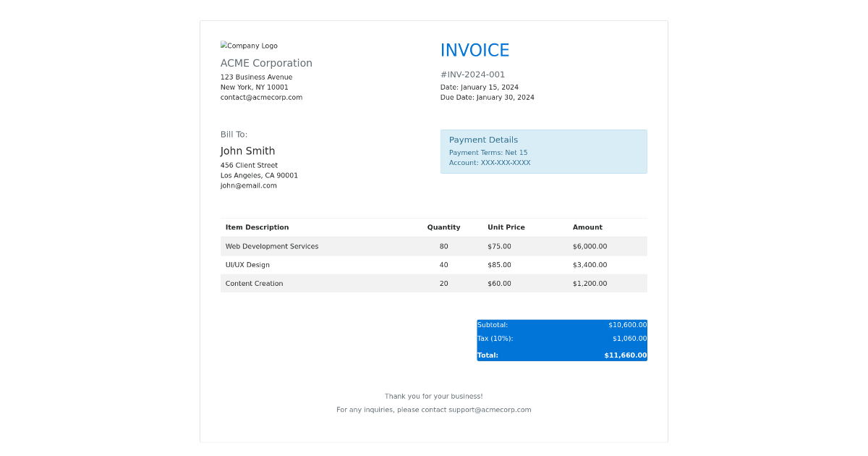Image resolution: width=868 pixels, height=456 pixels.
Task: Click the Quantity column header
Action: point(443,227)
